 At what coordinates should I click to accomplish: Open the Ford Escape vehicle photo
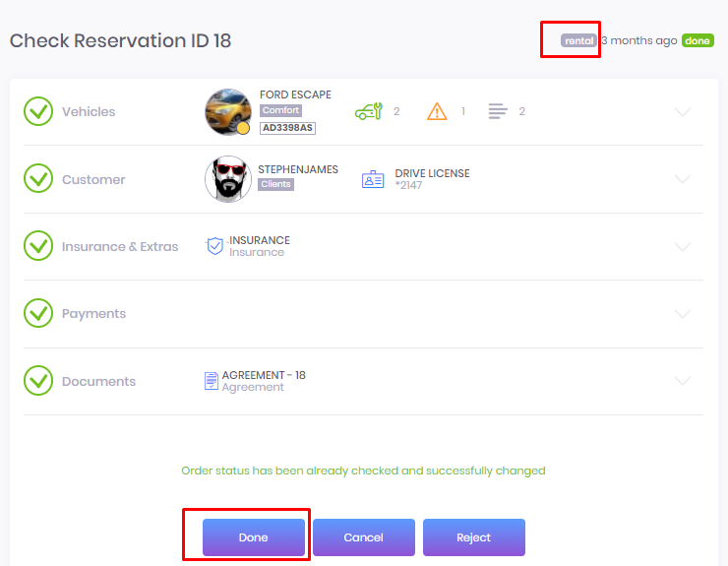click(228, 112)
